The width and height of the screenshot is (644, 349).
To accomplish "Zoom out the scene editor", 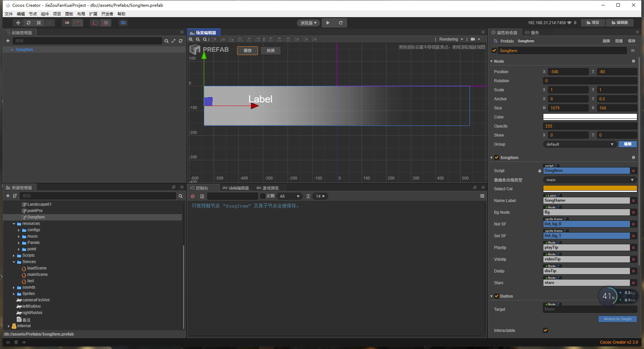I will tap(198, 39).
